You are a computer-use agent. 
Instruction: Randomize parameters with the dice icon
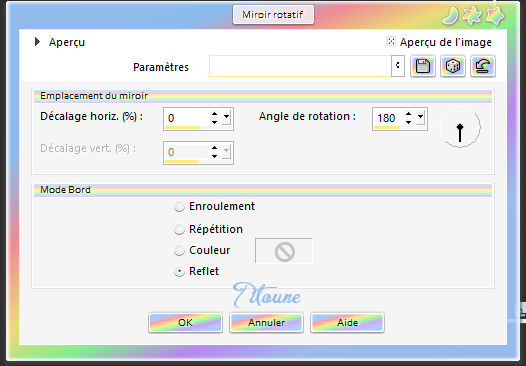coord(453,66)
